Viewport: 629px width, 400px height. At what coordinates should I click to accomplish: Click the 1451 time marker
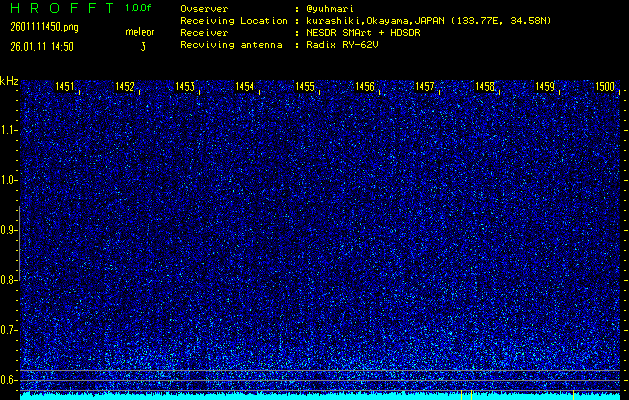[x=64, y=87]
